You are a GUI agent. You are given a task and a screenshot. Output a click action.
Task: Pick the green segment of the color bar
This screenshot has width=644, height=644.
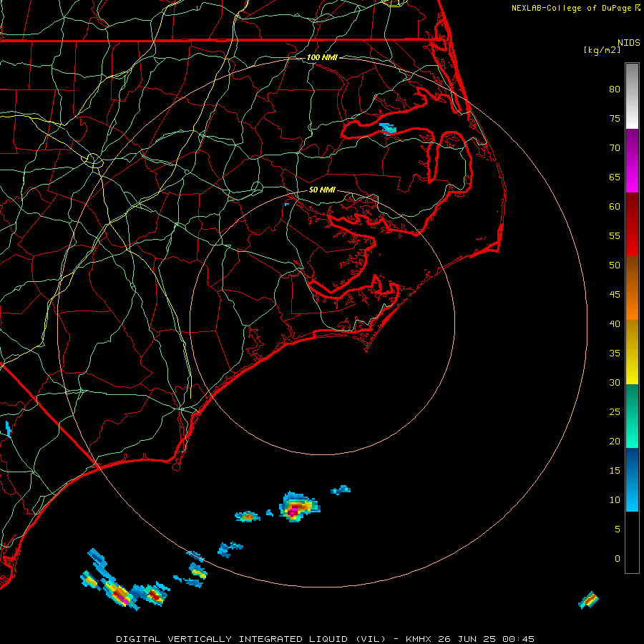[x=632, y=416]
